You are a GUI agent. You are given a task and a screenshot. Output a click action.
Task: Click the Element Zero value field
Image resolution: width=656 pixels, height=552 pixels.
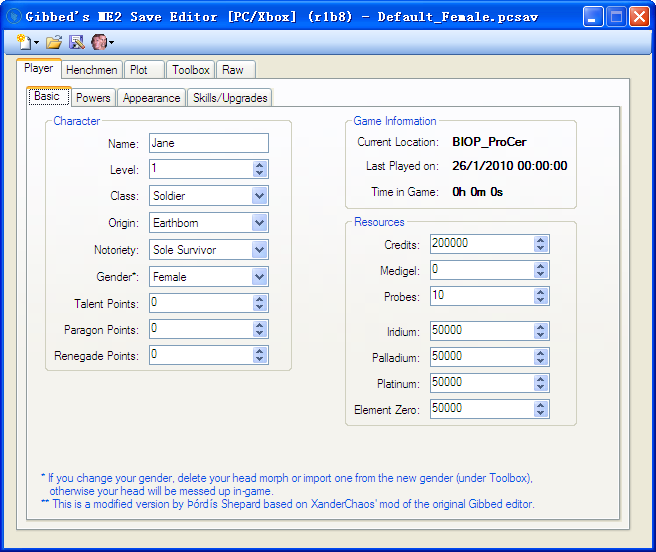point(482,409)
